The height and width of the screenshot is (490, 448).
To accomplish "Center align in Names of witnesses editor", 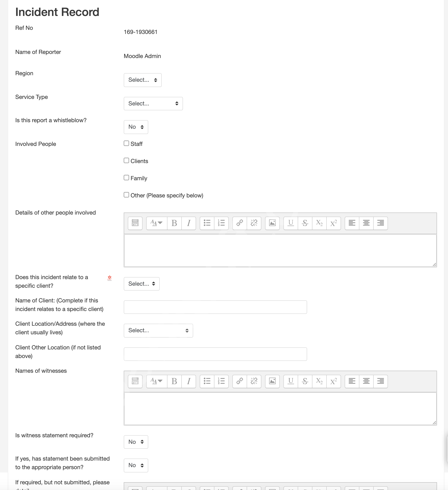I will (x=366, y=381).
